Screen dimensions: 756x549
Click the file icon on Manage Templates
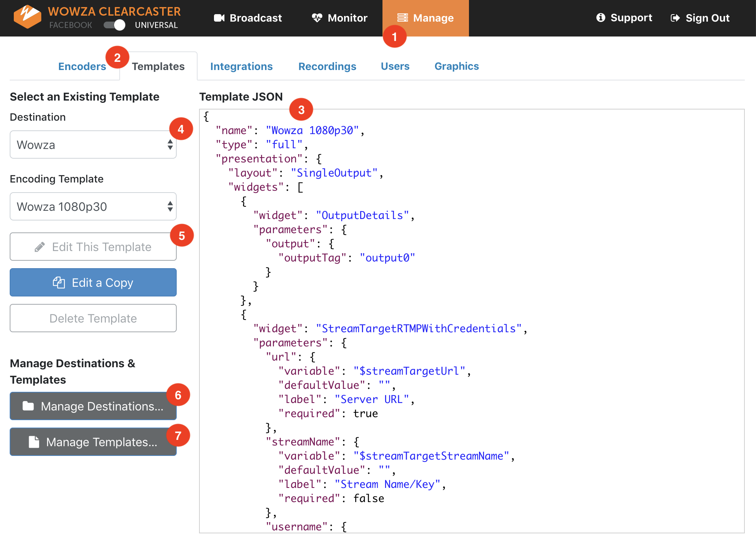pyautogui.click(x=34, y=442)
